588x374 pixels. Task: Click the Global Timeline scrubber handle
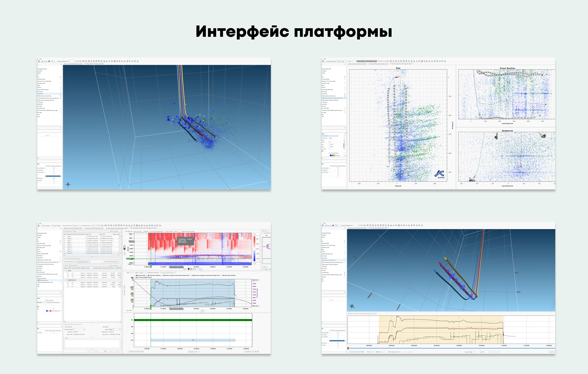[348, 348]
